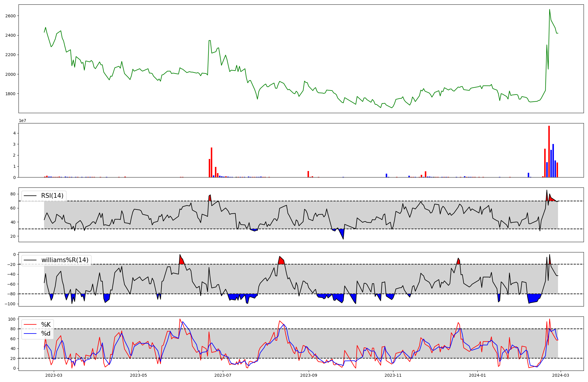Click the 1800 price axis label
The height and width of the screenshot is (382, 588).
(10, 94)
